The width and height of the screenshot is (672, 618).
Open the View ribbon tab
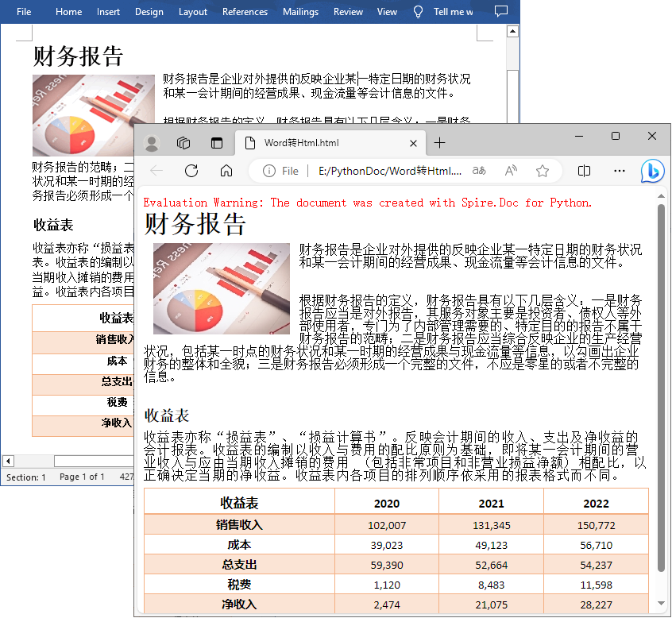pyautogui.click(x=387, y=12)
